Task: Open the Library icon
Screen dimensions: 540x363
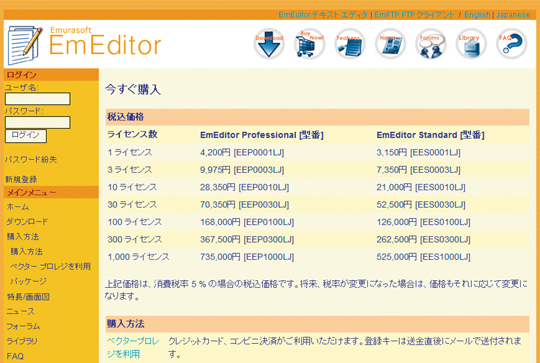Action: pos(471,44)
